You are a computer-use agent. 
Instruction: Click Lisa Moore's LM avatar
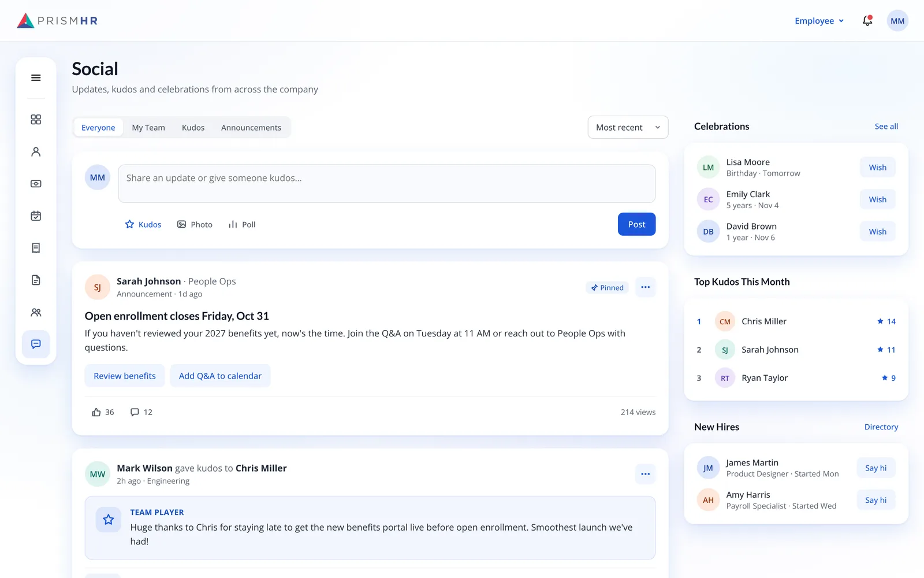[708, 168]
